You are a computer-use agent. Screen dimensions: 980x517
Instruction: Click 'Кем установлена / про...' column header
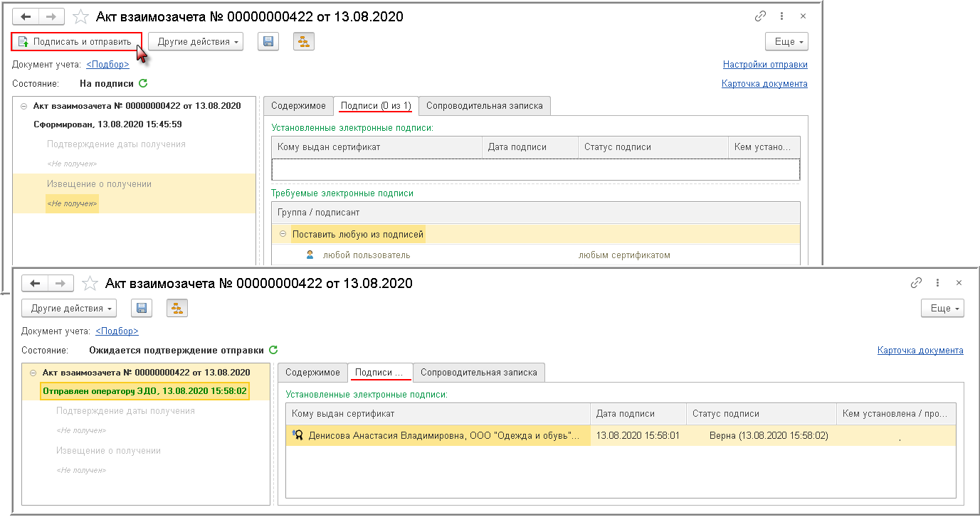(x=896, y=414)
